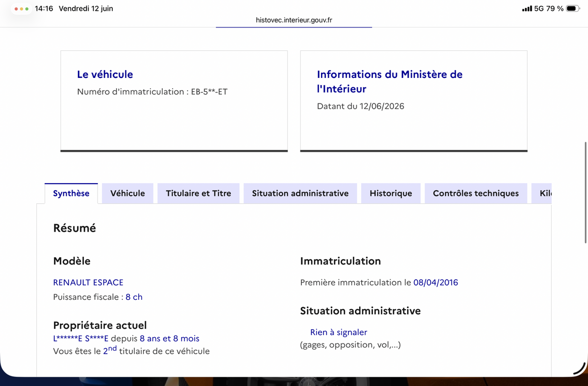Click the 8 ch fiscal power value
This screenshot has width=588, height=386.
tap(134, 297)
